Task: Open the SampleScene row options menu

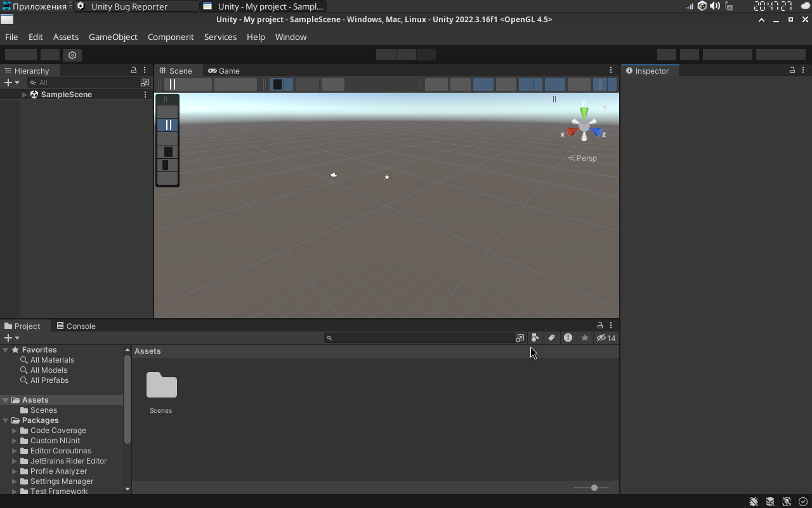Action: (145, 95)
